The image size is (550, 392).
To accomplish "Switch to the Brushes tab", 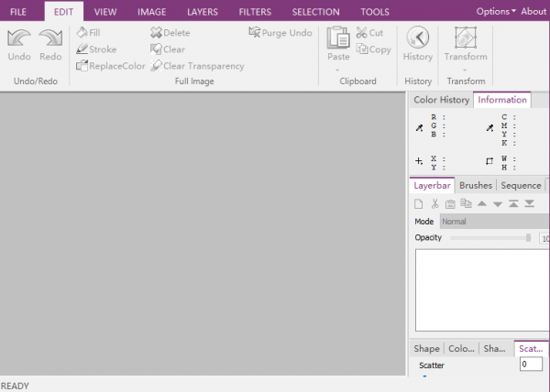I will click(x=476, y=185).
